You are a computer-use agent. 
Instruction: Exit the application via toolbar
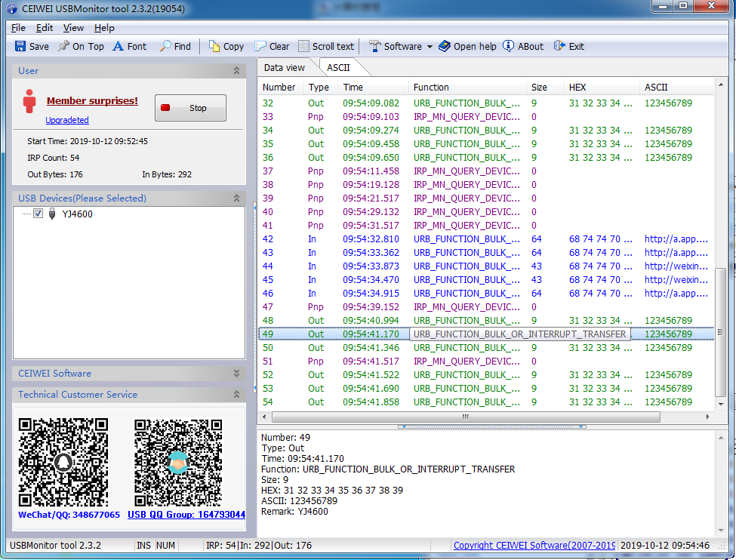click(569, 46)
